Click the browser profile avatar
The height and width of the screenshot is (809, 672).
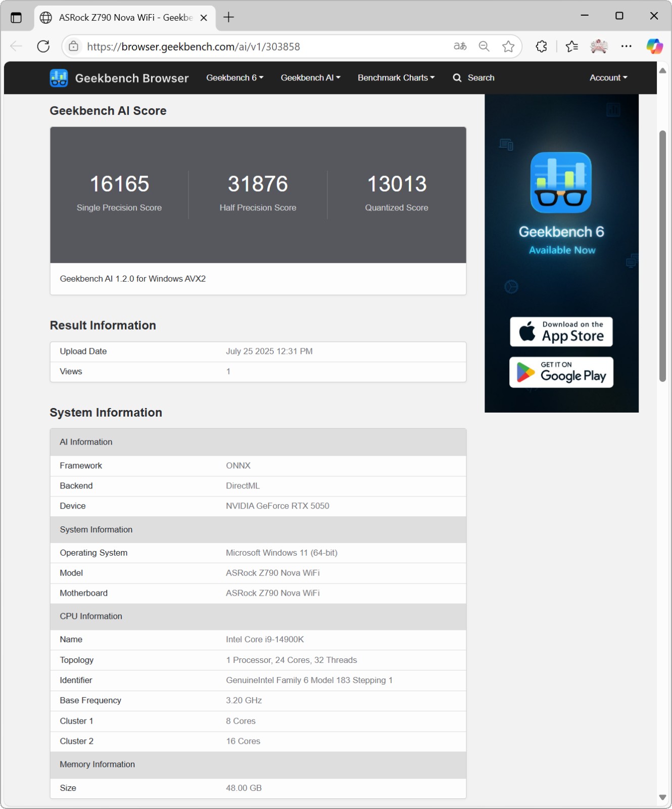pos(599,47)
